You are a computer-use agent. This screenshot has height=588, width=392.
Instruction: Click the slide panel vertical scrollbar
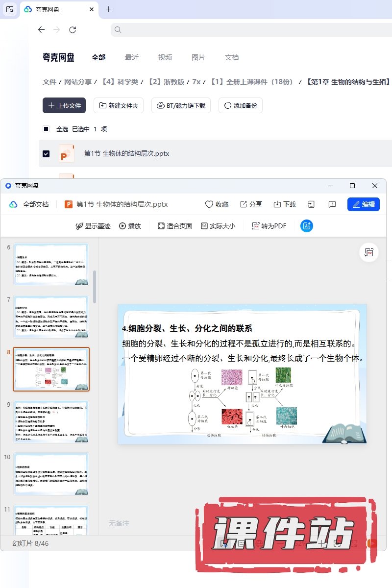95,289
